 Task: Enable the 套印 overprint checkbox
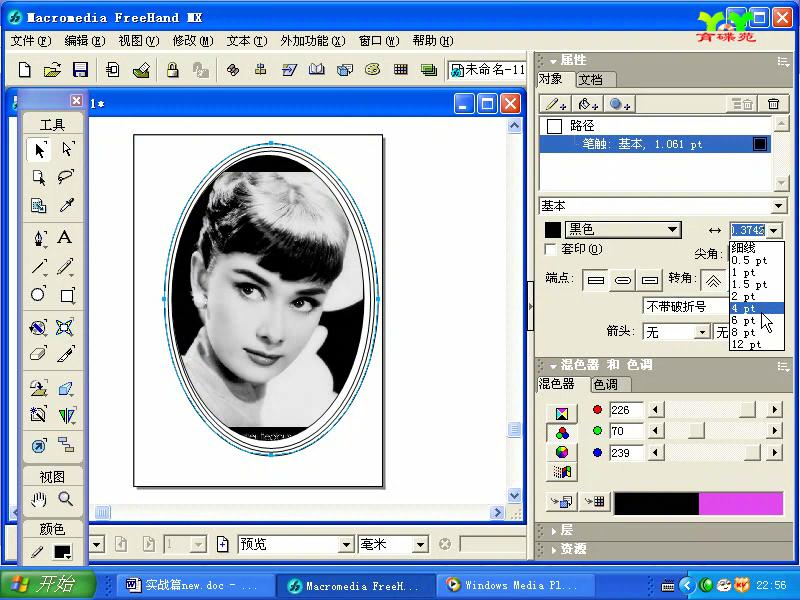(551, 249)
